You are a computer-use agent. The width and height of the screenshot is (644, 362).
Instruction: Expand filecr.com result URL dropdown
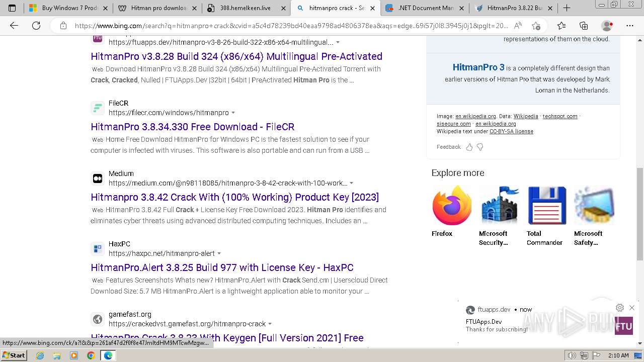click(x=233, y=113)
